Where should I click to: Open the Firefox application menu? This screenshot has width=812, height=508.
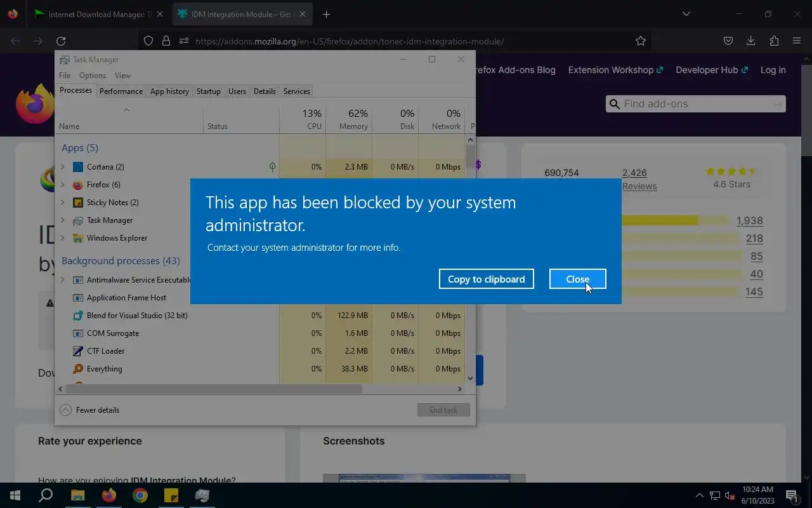pyautogui.click(x=797, y=41)
